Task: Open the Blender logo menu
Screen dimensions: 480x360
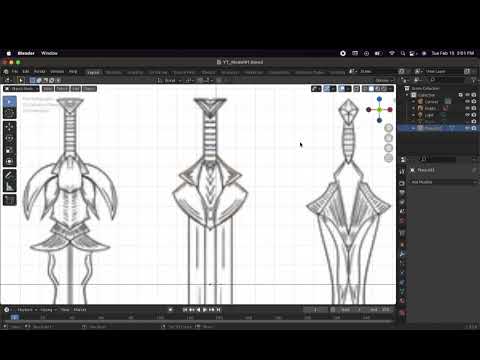Action: (x=6, y=71)
